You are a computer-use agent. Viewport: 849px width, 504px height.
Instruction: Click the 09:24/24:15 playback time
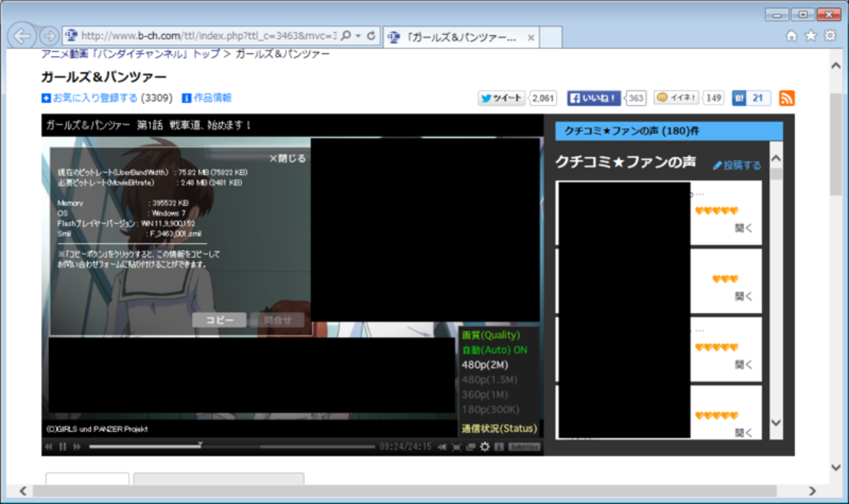(406, 447)
